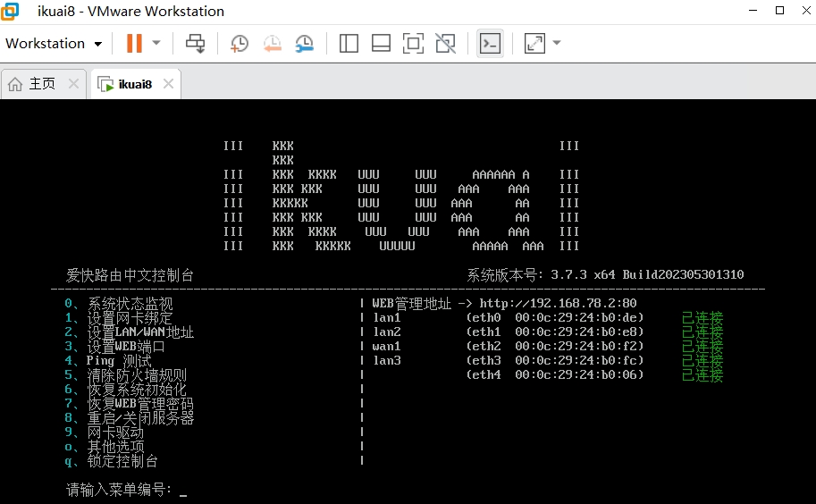Click the menu entry 4、Ping 测试
This screenshot has height=504, width=816.
coord(108,360)
